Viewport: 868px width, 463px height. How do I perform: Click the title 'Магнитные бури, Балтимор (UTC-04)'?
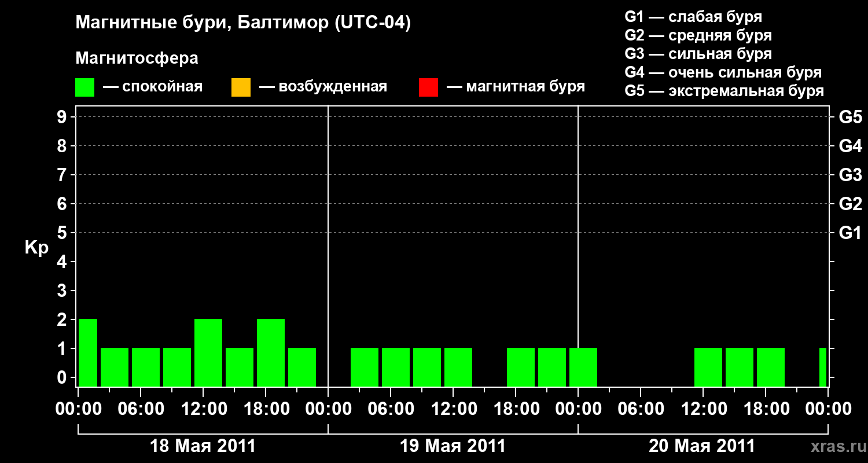click(243, 24)
